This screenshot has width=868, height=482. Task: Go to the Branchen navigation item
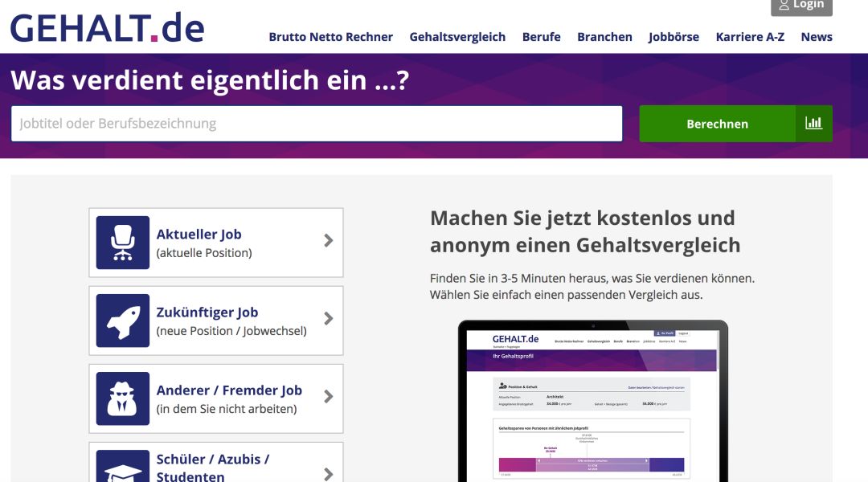(x=604, y=37)
